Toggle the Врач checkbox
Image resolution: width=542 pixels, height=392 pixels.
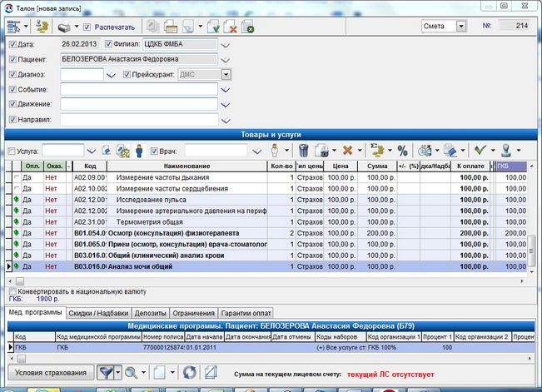click(154, 151)
